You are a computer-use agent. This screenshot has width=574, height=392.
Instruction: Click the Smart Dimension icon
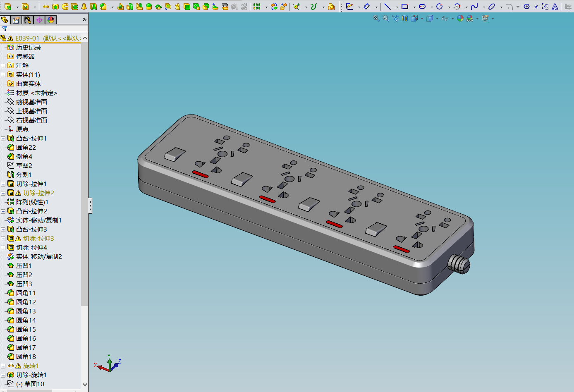click(367, 7)
